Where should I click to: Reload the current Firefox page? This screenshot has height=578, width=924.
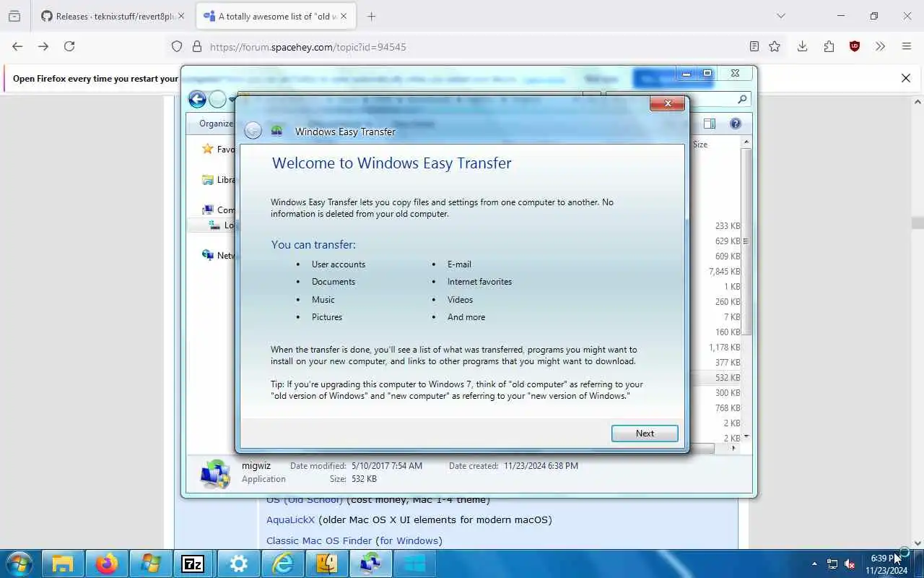click(69, 46)
